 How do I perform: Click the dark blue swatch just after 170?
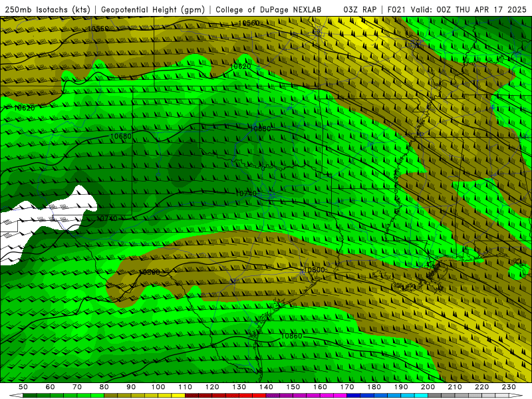click(x=354, y=396)
